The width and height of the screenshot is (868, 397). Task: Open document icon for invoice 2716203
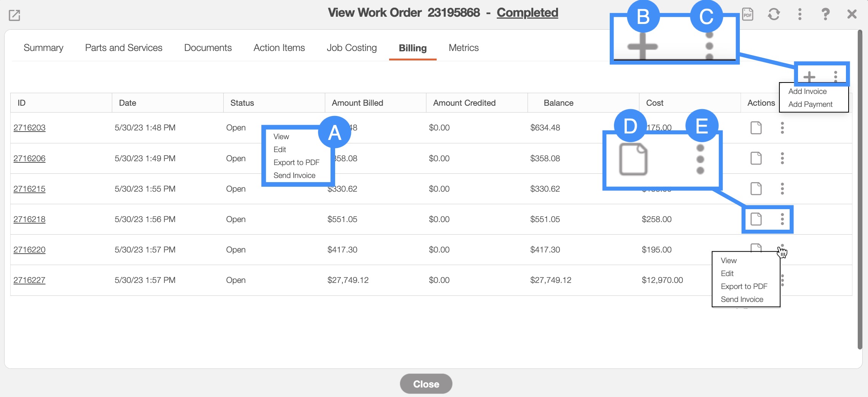coord(756,128)
